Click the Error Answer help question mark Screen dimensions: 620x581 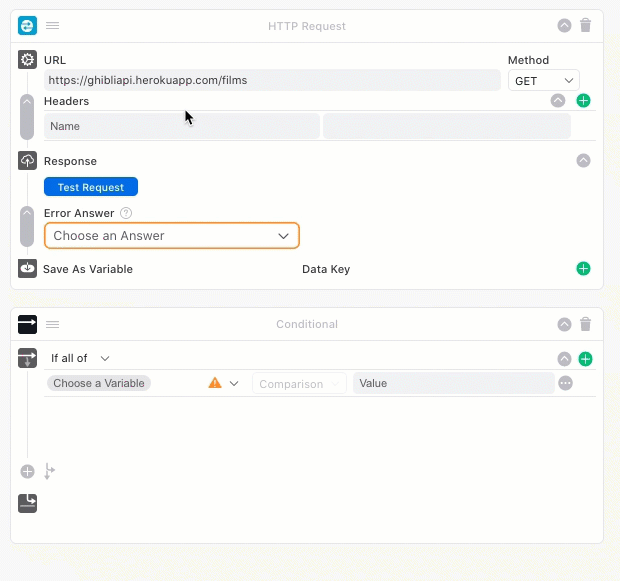click(126, 213)
